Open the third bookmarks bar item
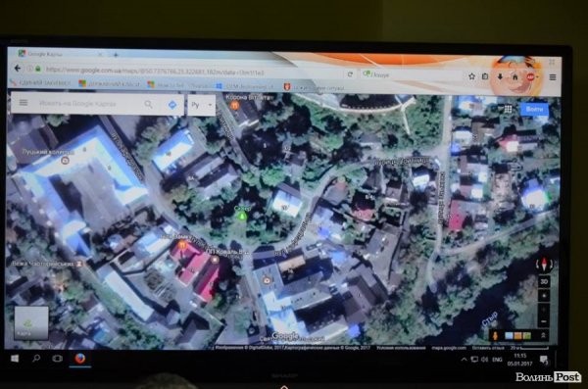Screen dimensions: 588x389 coord(177,85)
